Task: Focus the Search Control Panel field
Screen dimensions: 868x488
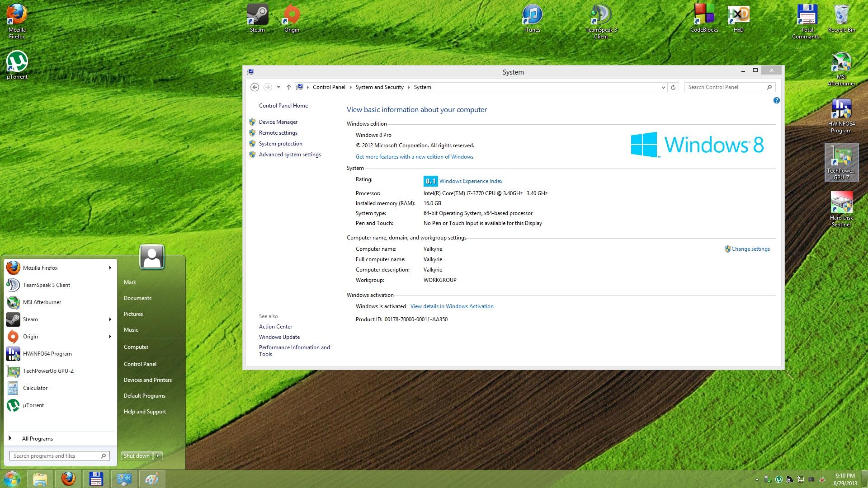Action: coord(730,87)
